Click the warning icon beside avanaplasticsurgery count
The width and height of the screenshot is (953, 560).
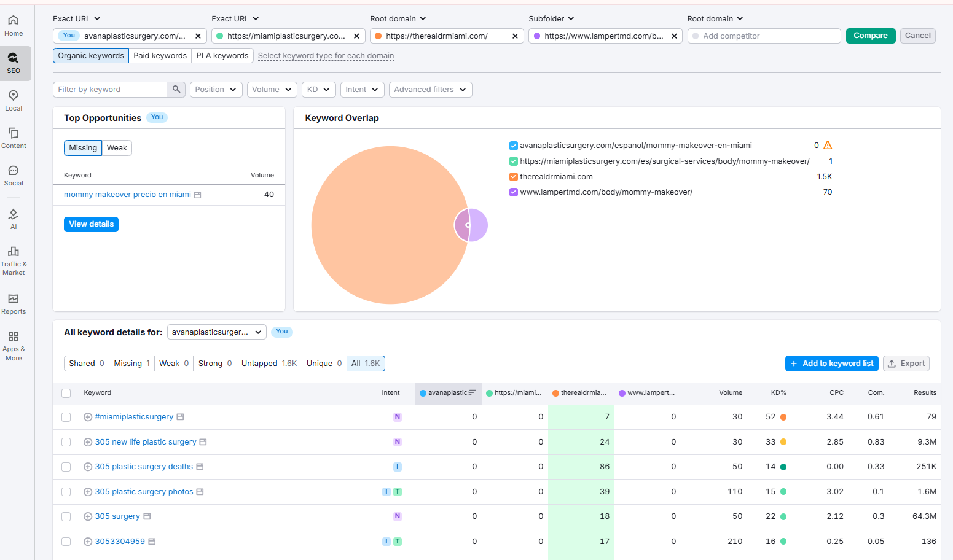tap(828, 146)
